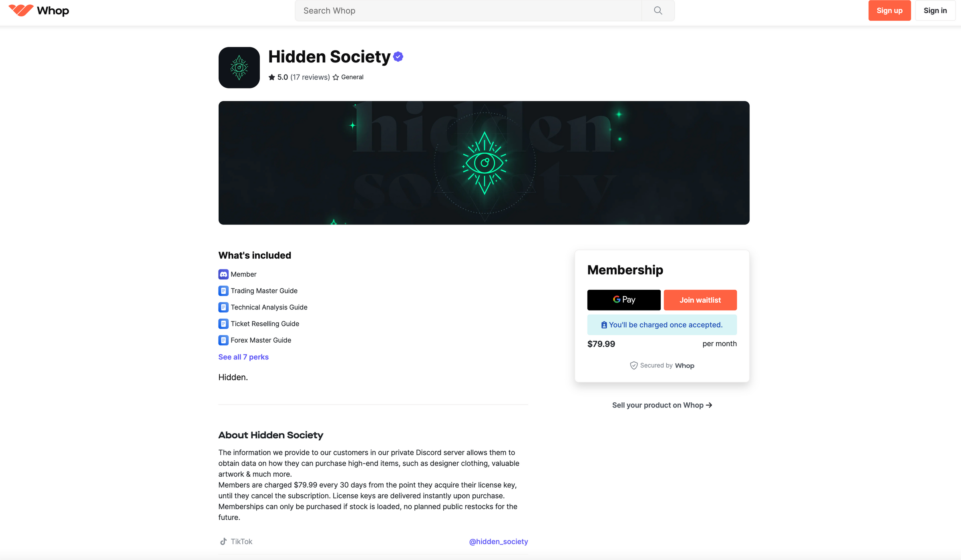Click the TikTok @hidden_society link
The height and width of the screenshot is (560, 961).
click(498, 541)
